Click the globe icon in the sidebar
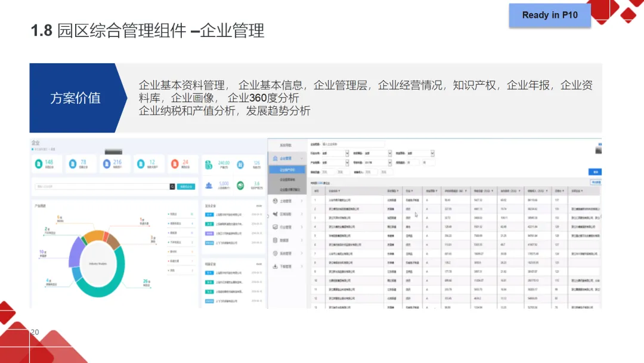Image resolution: width=644 pixels, height=363 pixels. pyautogui.click(x=275, y=201)
